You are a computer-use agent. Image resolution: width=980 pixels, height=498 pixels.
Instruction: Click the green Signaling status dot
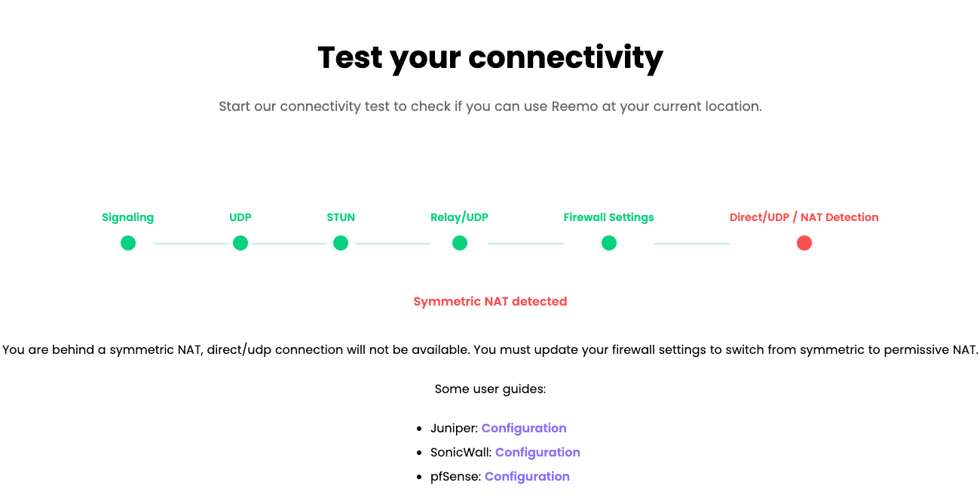[x=128, y=243]
